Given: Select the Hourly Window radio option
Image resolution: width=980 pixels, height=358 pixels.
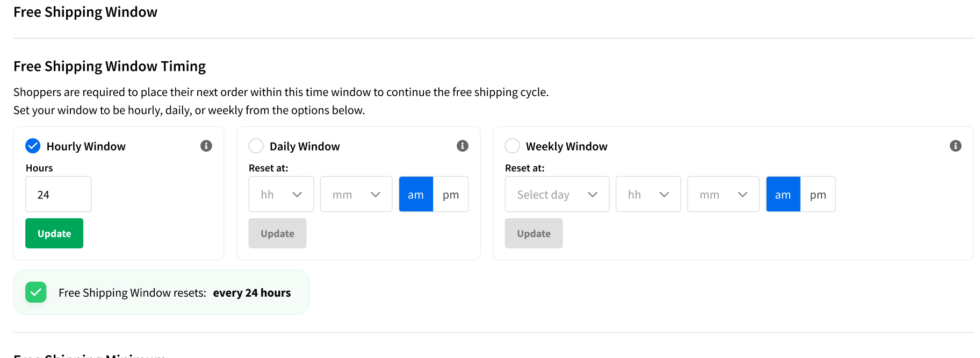Looking at the screenshot, I should [33, 146].
